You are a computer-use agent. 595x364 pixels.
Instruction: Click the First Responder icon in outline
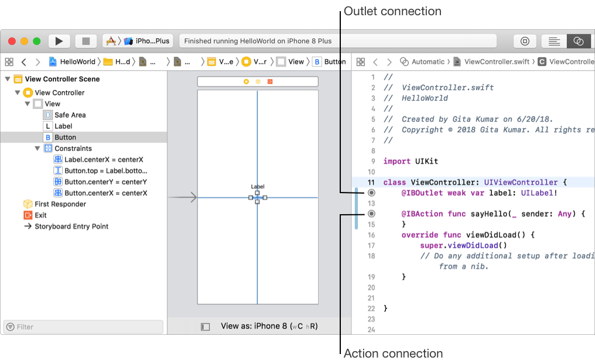tap(28, 204)
